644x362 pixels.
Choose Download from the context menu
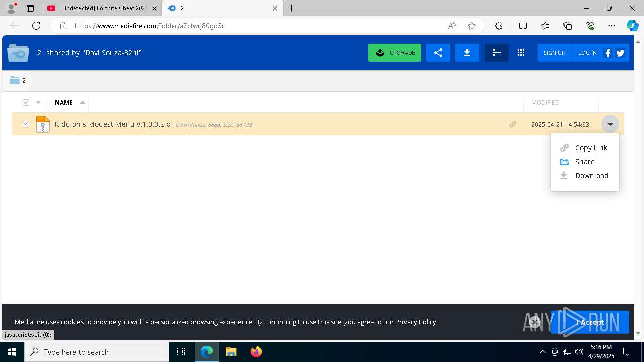585,176
